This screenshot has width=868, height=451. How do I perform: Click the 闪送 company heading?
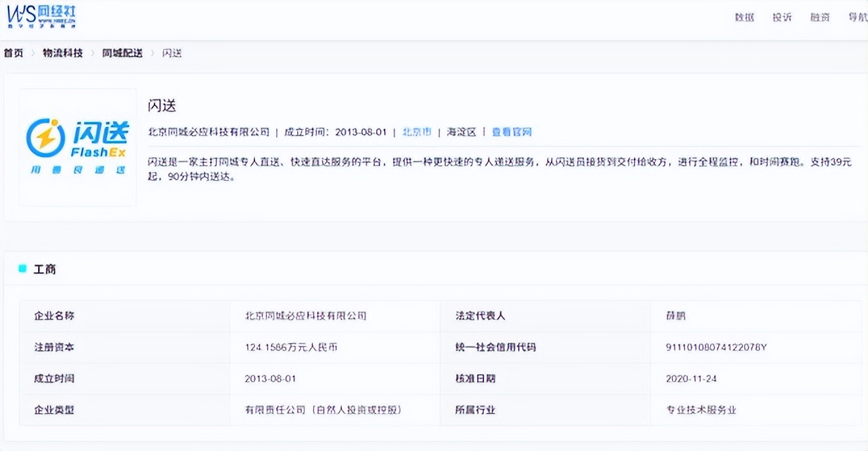click(x=162, y=105)
